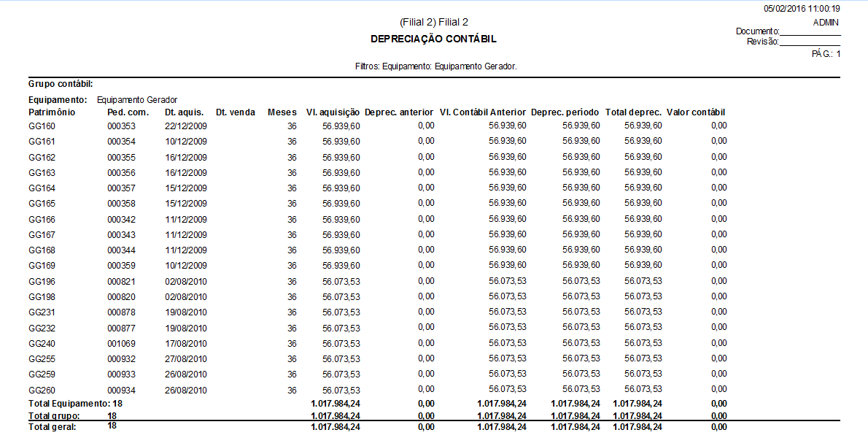Click Total deprec. value in Total geral row
This screenshot has width=868, height=438.
(x=638, y=427)
